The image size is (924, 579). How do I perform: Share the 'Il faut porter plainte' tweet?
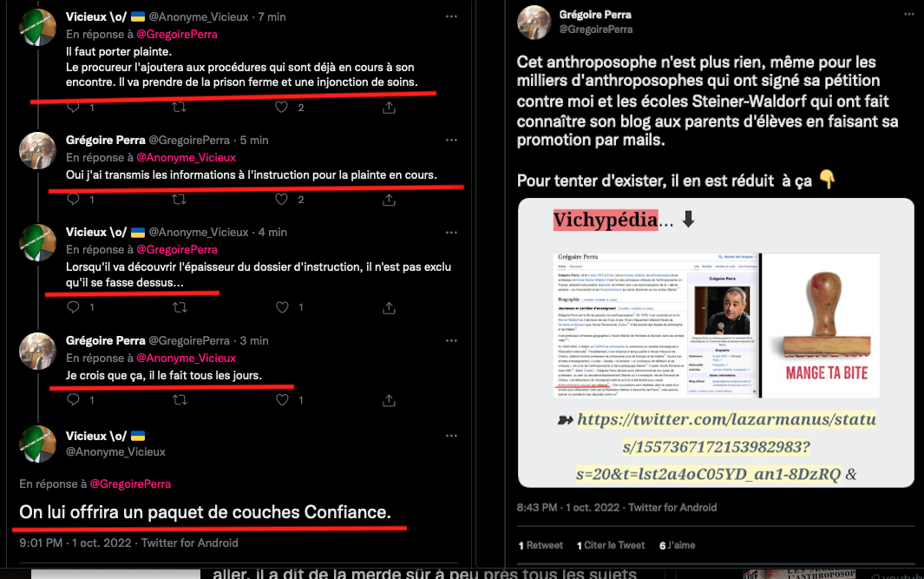pos(389,108)
